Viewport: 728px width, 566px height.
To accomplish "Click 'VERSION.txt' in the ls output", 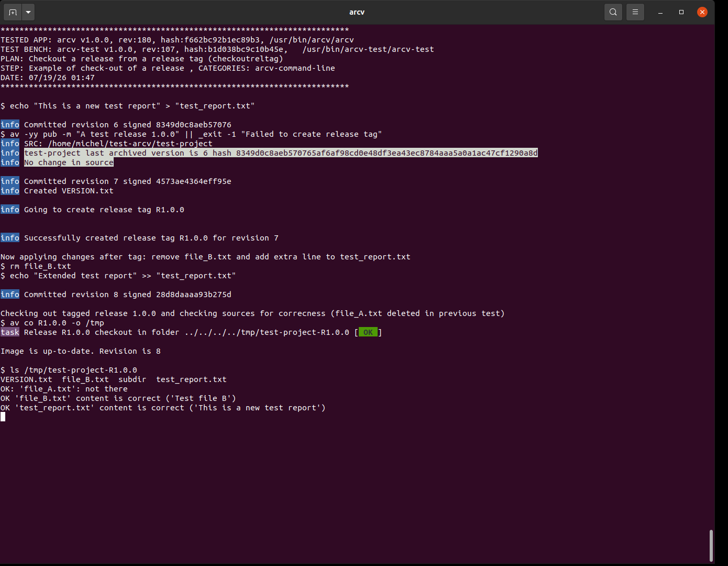I will pos(26,379).
